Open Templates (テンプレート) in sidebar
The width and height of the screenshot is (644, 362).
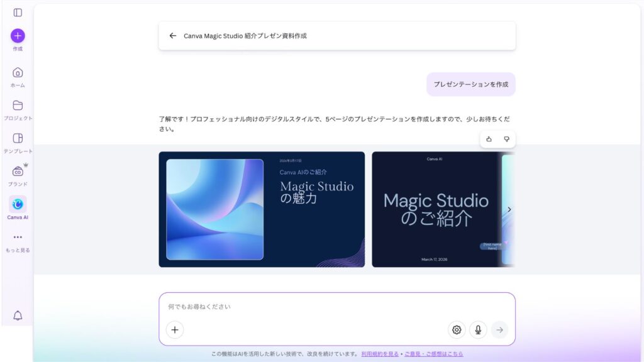click(x=18, y=138)
